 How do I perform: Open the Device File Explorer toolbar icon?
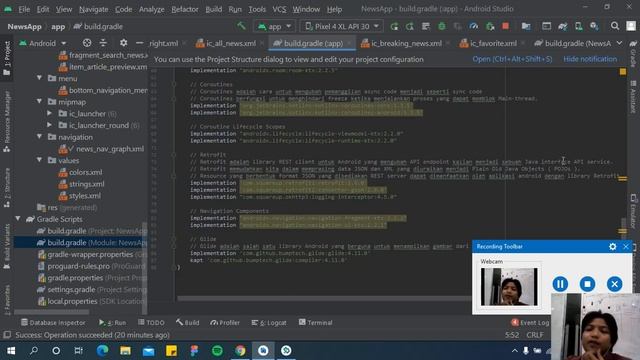point(526,27)
